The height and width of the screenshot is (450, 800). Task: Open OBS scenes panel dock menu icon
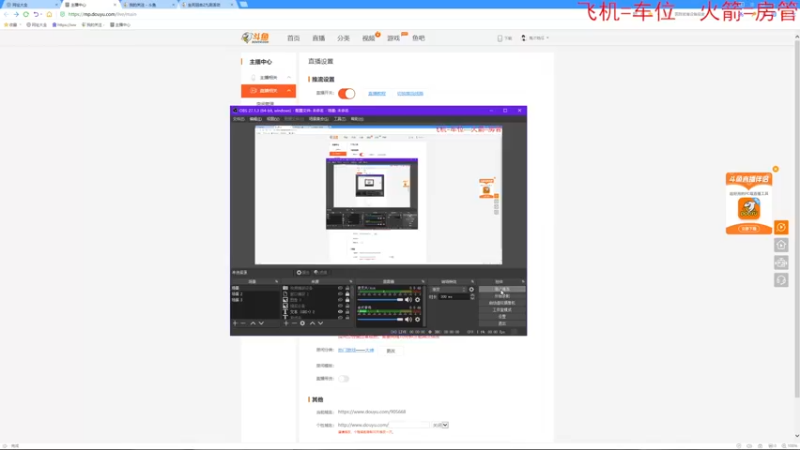pos(277,282)
